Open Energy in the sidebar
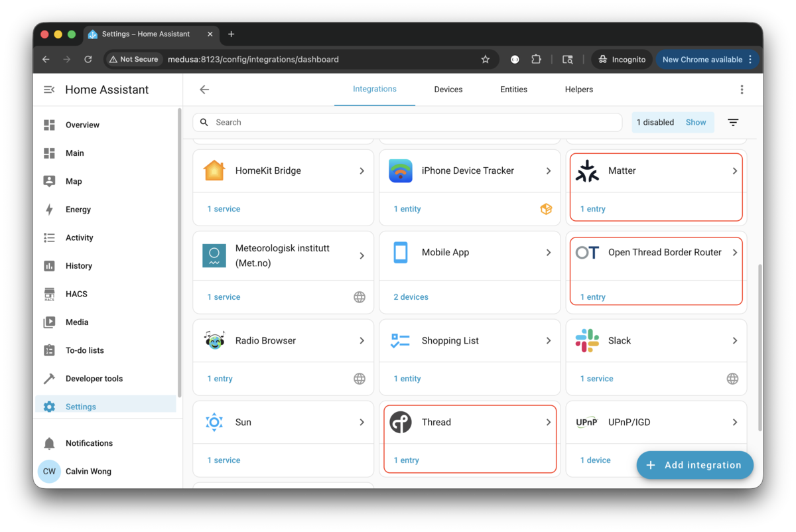 click(78, 210)
